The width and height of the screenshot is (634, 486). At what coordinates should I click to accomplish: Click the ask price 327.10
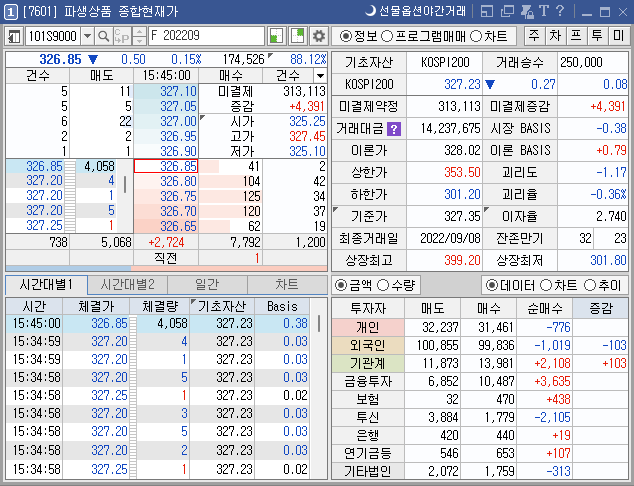point(166,91)
